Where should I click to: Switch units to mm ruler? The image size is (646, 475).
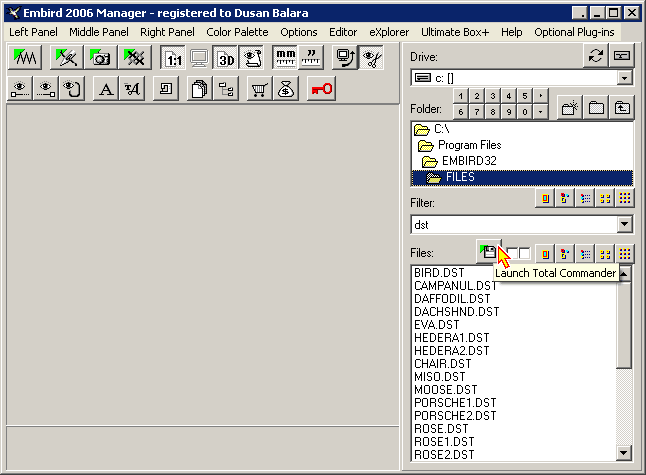286,58
